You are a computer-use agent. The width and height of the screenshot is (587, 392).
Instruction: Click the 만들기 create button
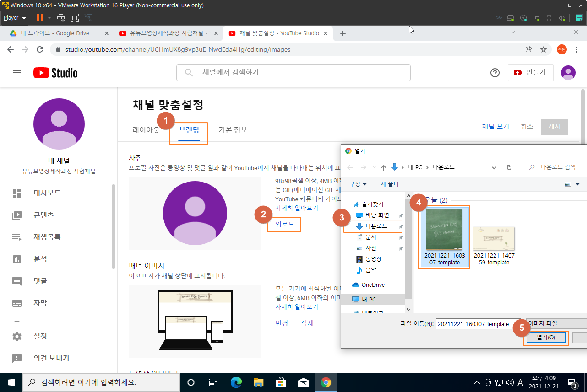click(x=530, y=73)
